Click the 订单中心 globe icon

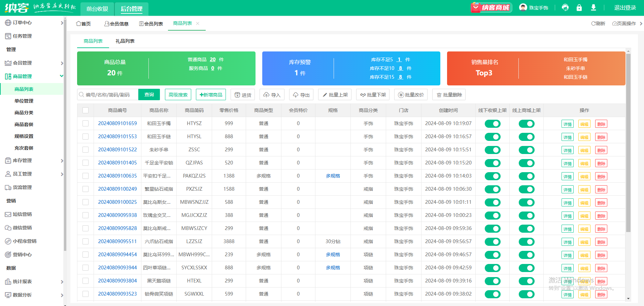[8, 23]
